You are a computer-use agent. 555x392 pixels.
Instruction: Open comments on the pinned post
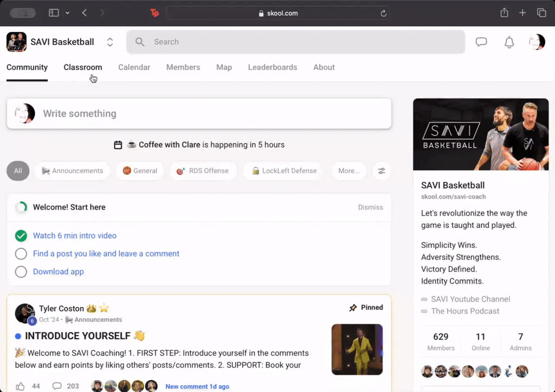pos(57,386)
